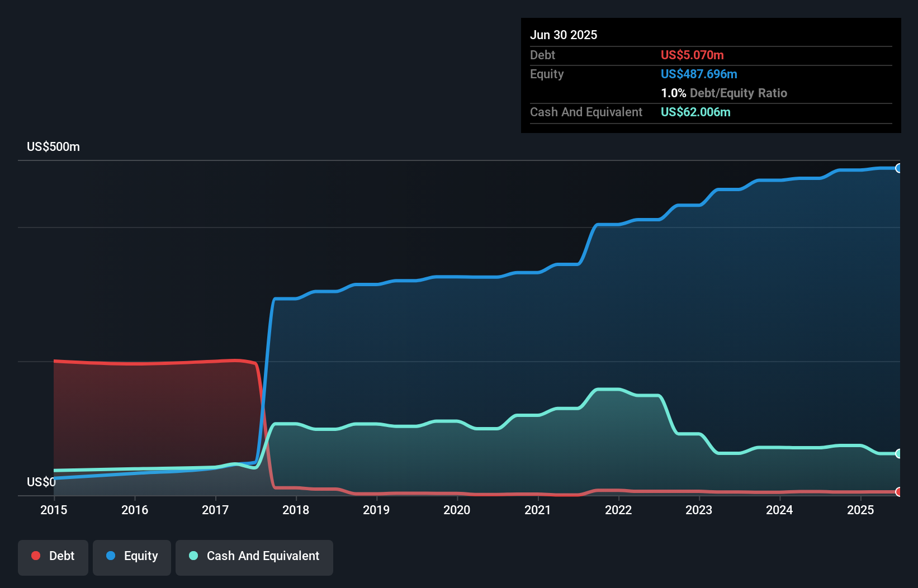Click the US$62.006m cash value
The height and width of the screenshot is (588, 918).
[695, 112]
